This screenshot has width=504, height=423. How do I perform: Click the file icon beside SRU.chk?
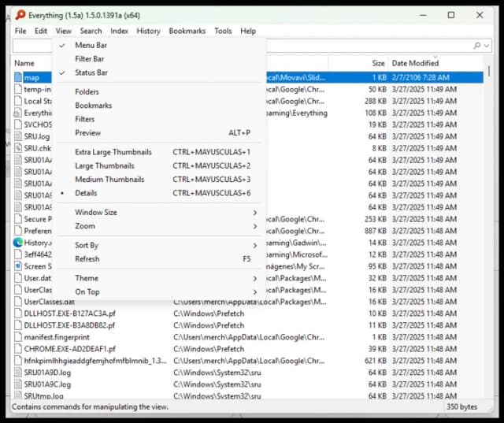[18, 148]
